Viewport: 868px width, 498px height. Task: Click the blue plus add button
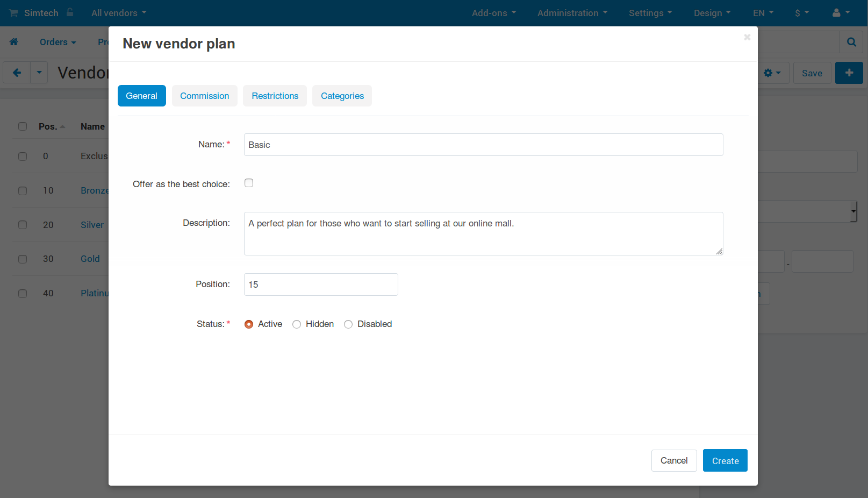(x=849, y=73)
